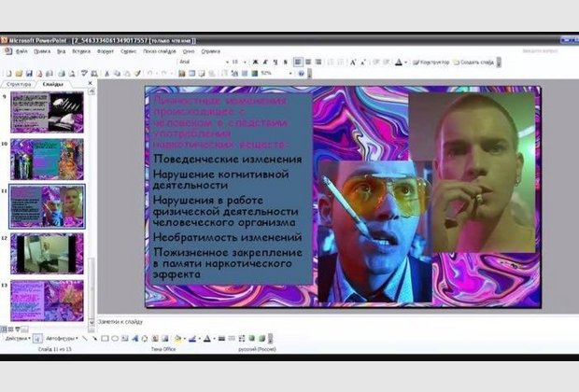Screen dimensions: 579x392
Task: Select the Rectangle drawing tool
Action: [x=104, y=339]
